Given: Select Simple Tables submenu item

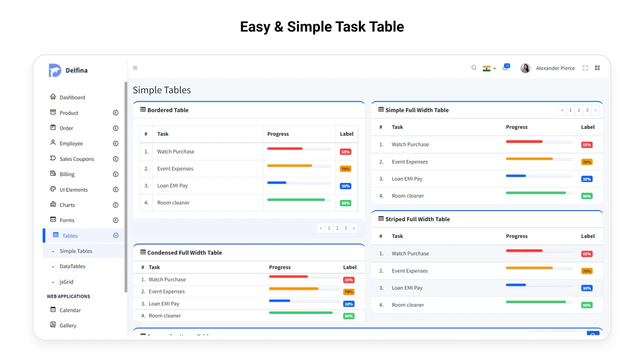Looking at the screenshot, I should coord(84,251).
